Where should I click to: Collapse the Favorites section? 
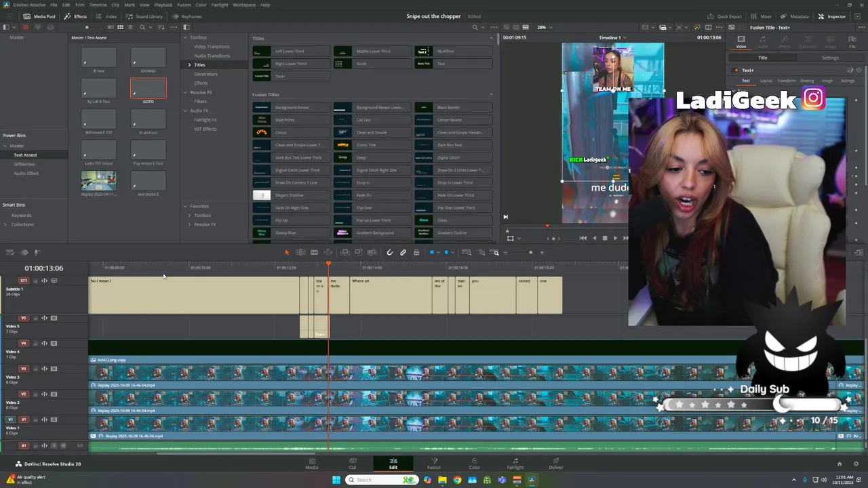[x=186, y=206]
